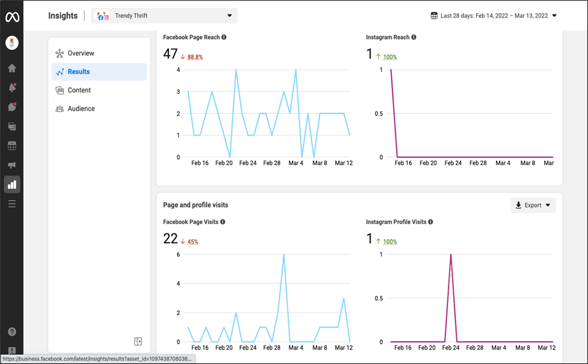Click the Meta logo icon
Viewport: 588px width, 364px height.
tap(12, 17)
